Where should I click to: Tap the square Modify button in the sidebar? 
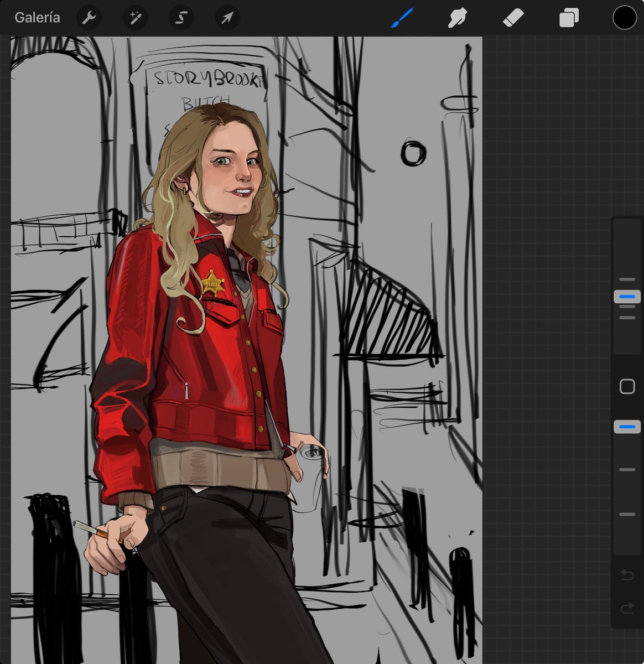pos(627,386)
